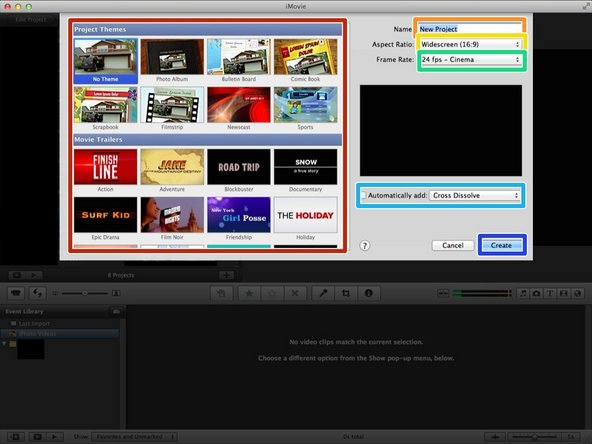Click the add new project plus button
Image resolution: width=592 pixels, height=444 pixels.
[227, 275]
